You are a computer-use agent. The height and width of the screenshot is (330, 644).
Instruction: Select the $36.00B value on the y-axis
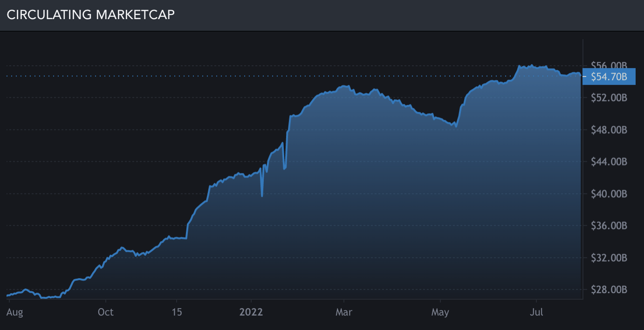pos(610,227)
